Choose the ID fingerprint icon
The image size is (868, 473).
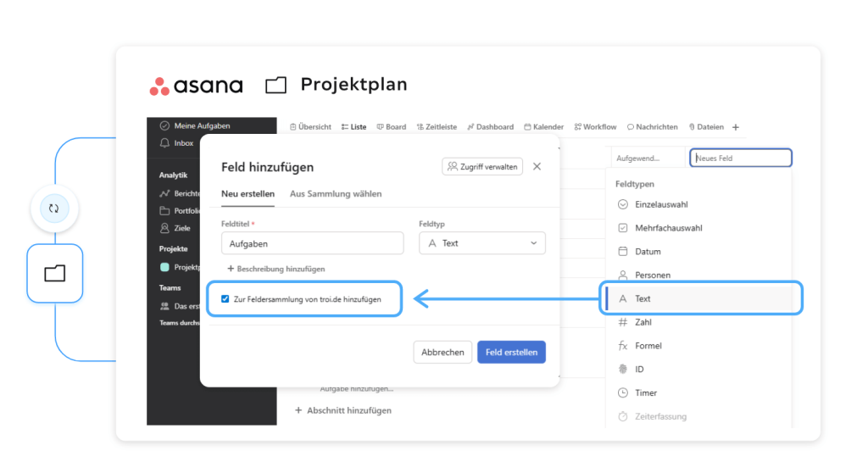point(623,370)
